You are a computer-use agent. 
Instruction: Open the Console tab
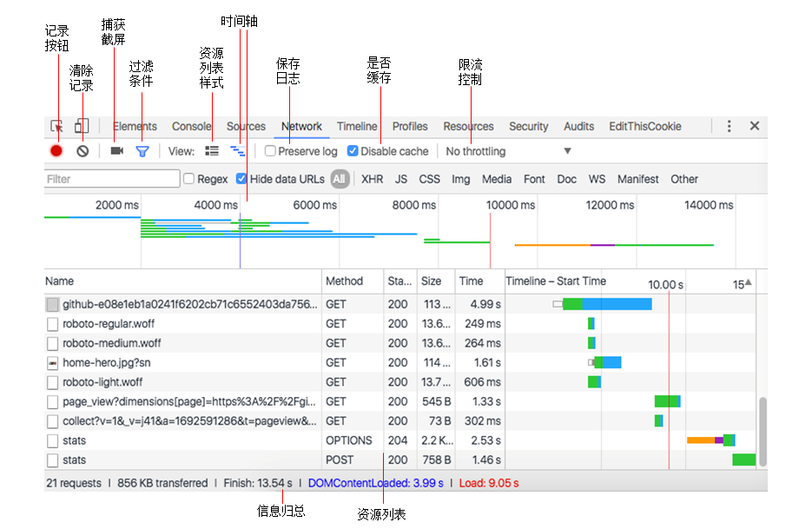[x=192, y=127]
